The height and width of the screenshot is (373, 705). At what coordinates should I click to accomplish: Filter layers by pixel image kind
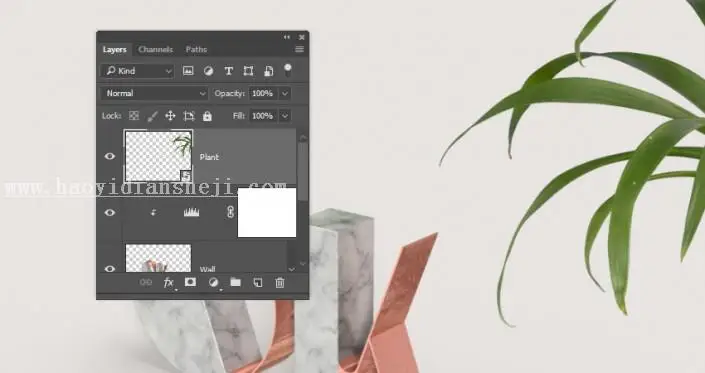click(x=188, y=71)
